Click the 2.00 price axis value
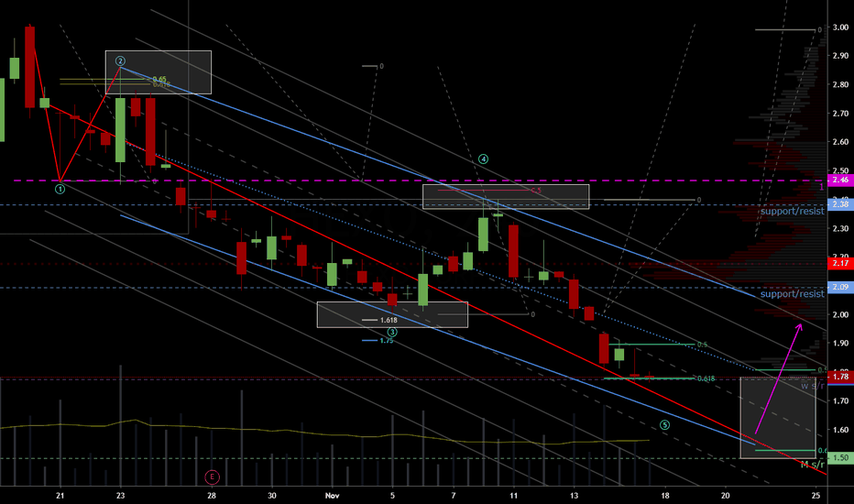Viewport: 854px width, 504px height. pyautogui.click(x=840, y=314)
